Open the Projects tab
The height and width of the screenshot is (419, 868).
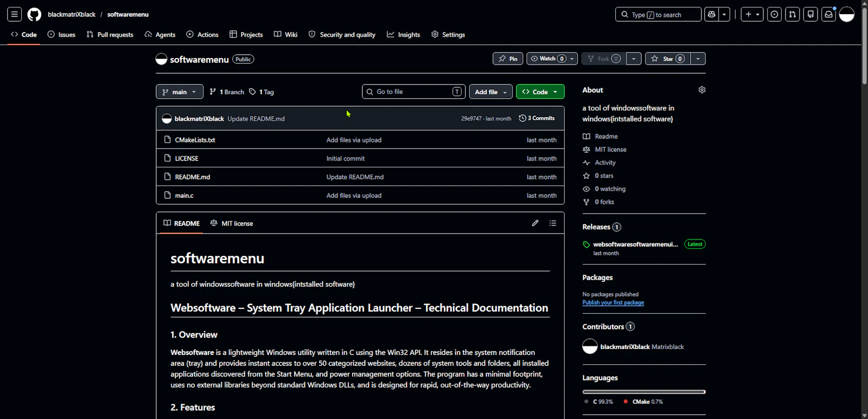[x=246, y=35]
